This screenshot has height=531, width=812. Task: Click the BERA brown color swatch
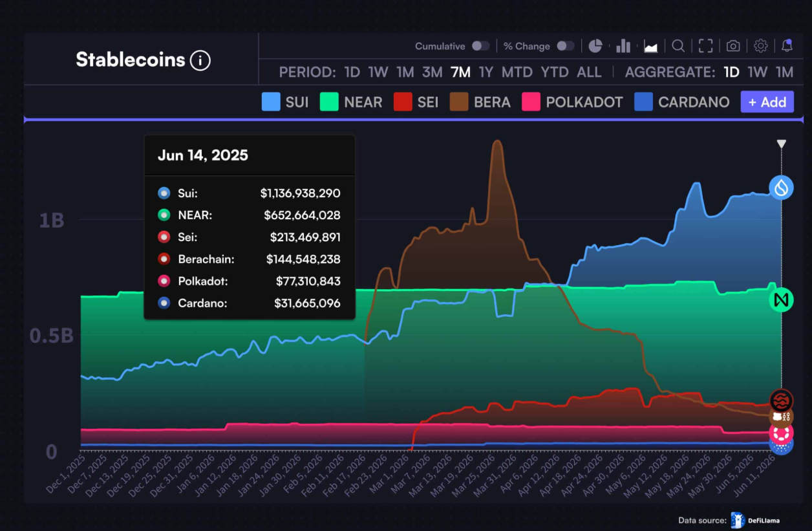point(459,102)
